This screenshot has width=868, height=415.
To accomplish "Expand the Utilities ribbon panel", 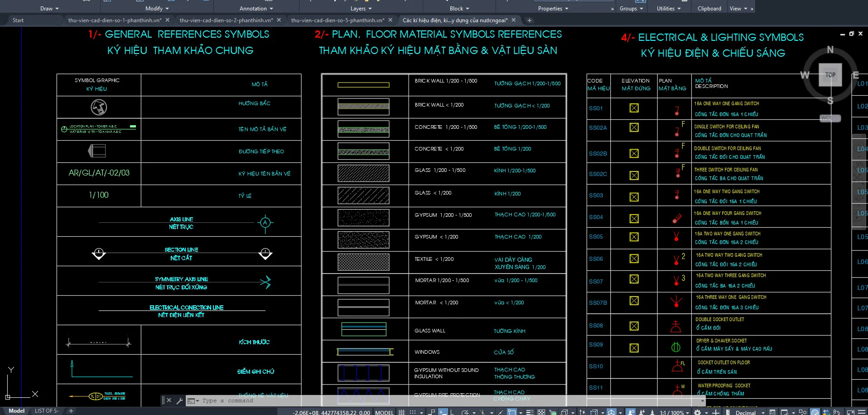I will tap(669, 9).
